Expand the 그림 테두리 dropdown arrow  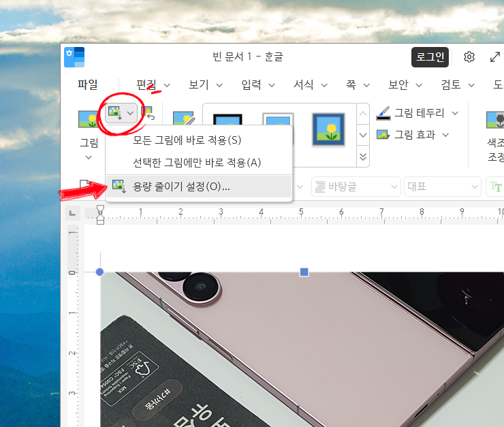[455, 113]
